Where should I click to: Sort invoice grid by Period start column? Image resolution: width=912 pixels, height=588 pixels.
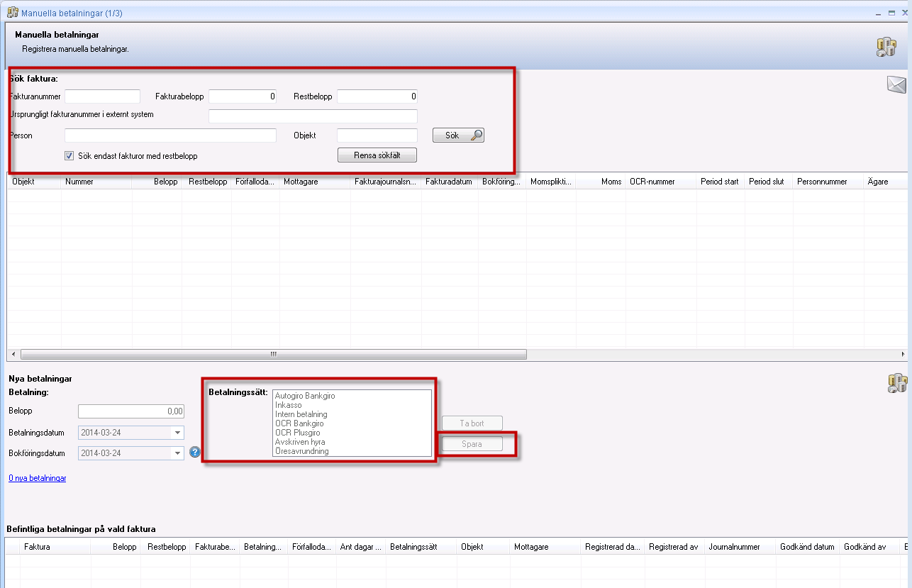(721, 182)
